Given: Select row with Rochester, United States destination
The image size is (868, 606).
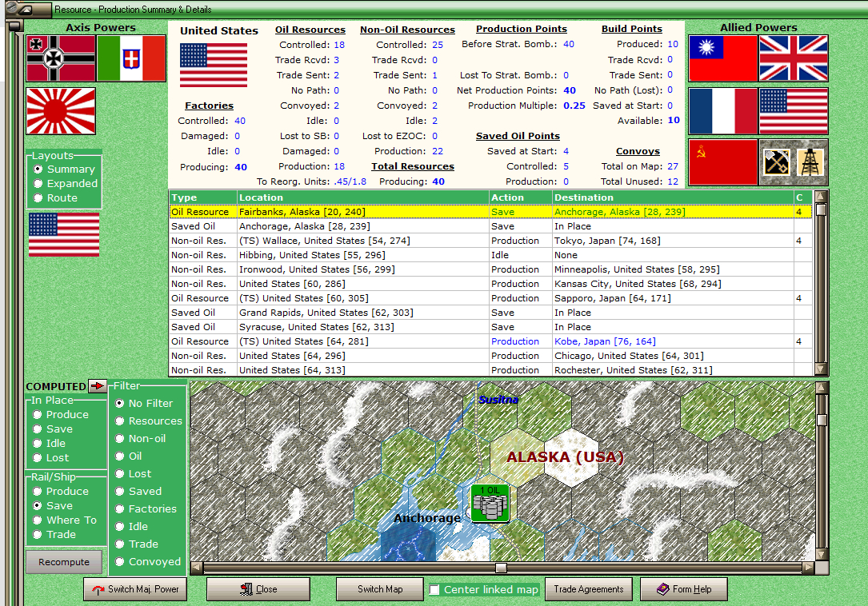Looking at the screenshot, I should 490,370.
